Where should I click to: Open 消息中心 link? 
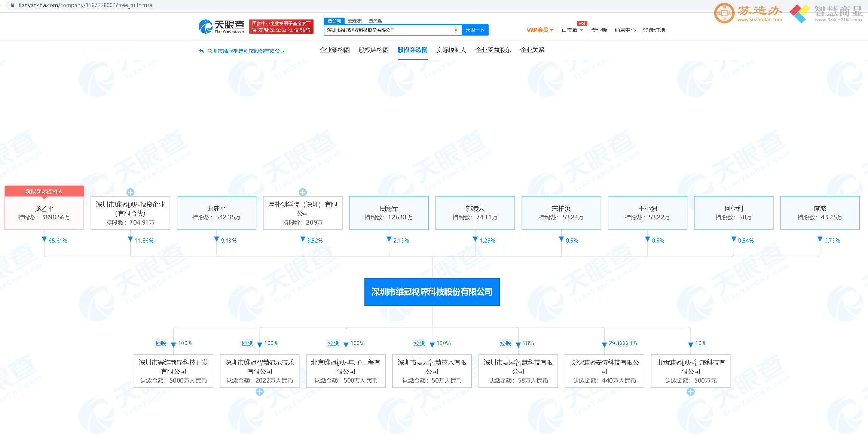coord(625,30)
